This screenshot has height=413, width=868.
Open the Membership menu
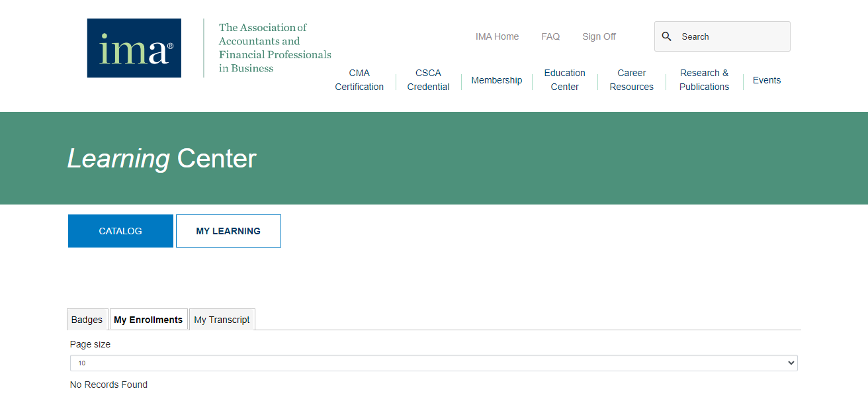point(496,80)
